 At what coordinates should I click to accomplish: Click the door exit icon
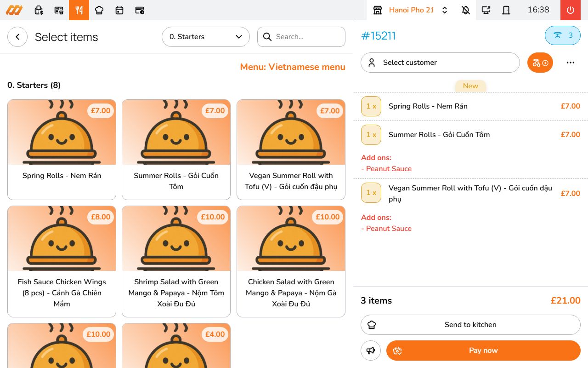(x=506, y=10)
